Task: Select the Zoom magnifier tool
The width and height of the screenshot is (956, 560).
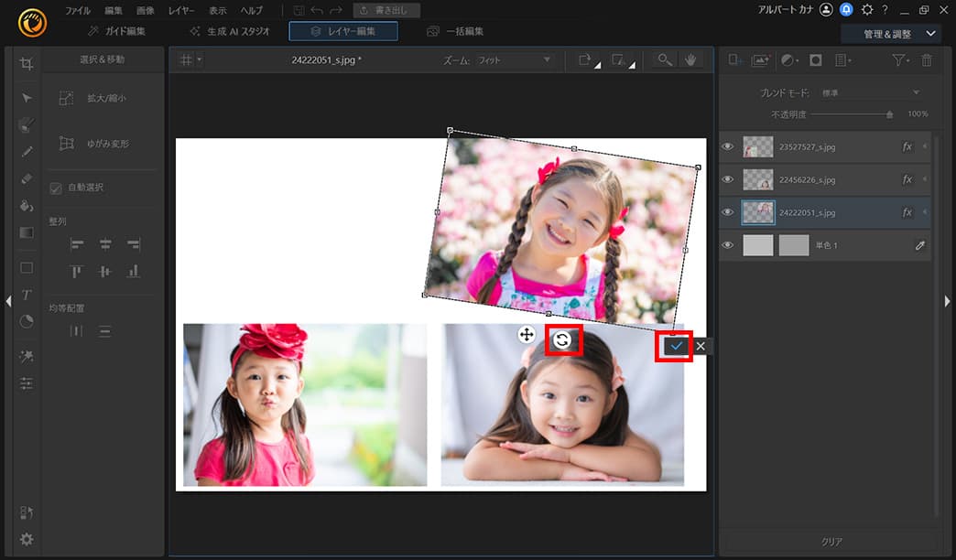Action: [663, 60]
